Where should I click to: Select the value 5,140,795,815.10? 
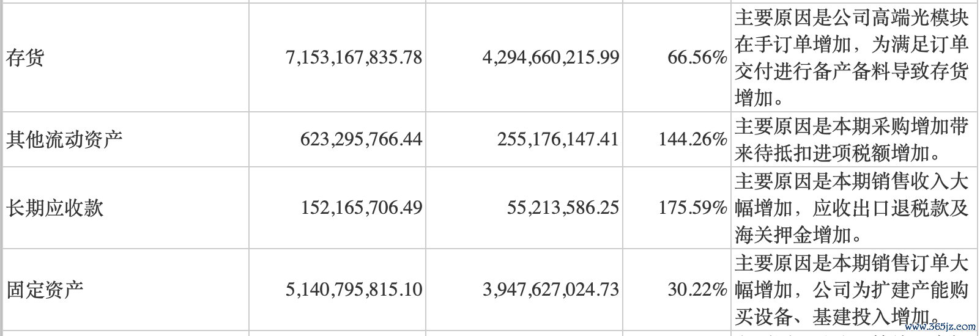[354, 289]
